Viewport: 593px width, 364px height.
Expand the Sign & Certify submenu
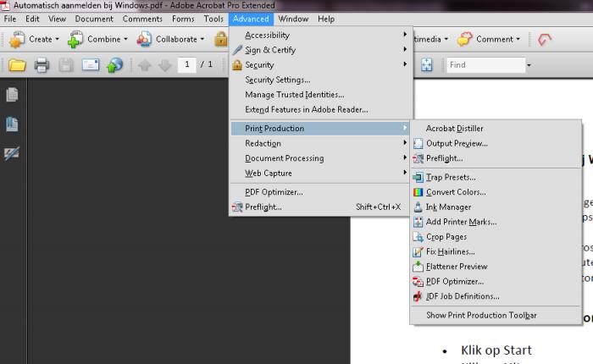[320, 50]
